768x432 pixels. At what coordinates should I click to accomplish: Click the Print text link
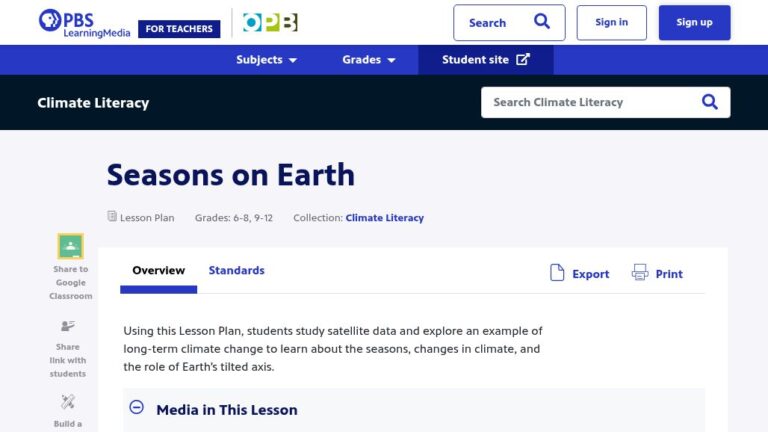[669, 274]
